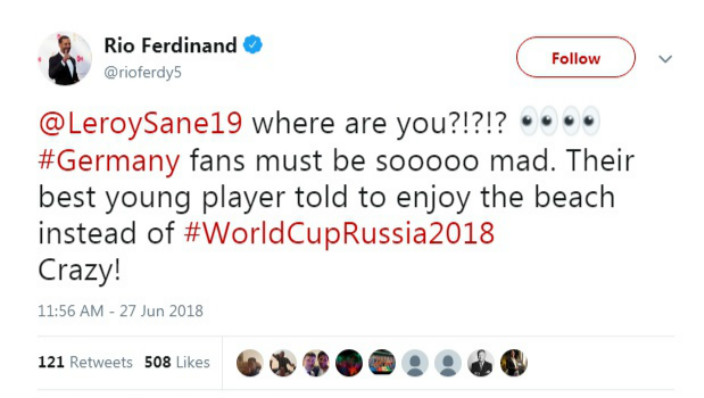The width and height of the screenshot is (704, 398).
Task: Click the first liker avatar
Action: [250, 363]
